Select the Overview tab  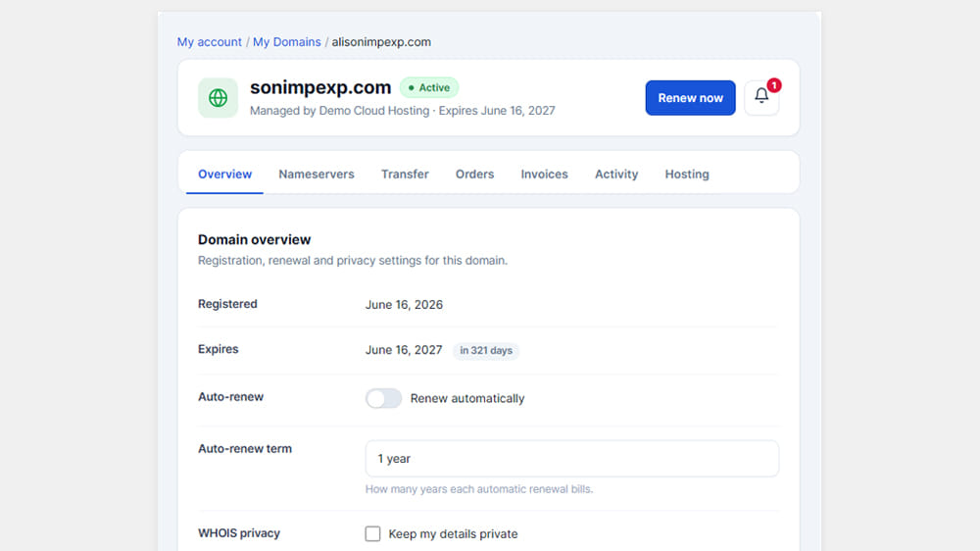pos(225,175)
